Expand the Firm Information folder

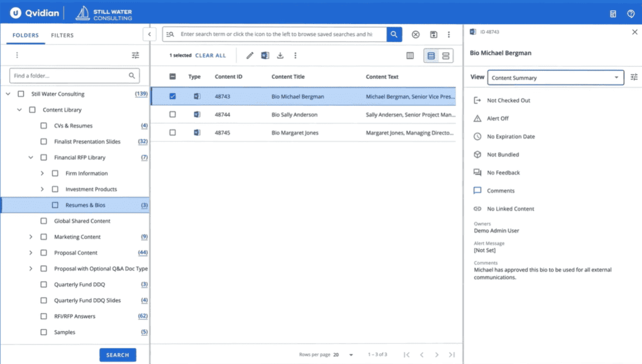[42, 173]
